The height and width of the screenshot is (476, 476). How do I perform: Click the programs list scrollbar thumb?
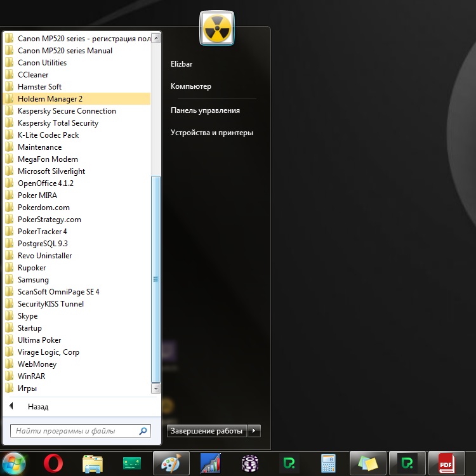tap(155, 279)
